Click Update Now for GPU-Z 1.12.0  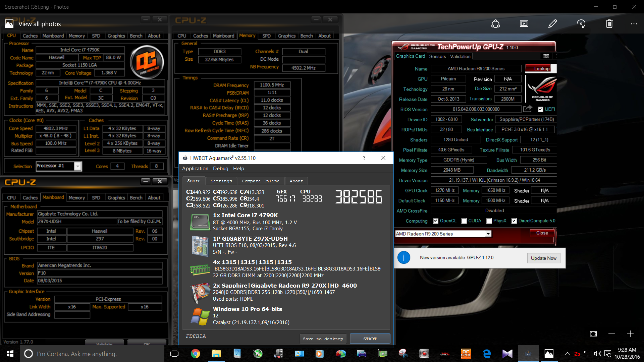click(543, 258)
